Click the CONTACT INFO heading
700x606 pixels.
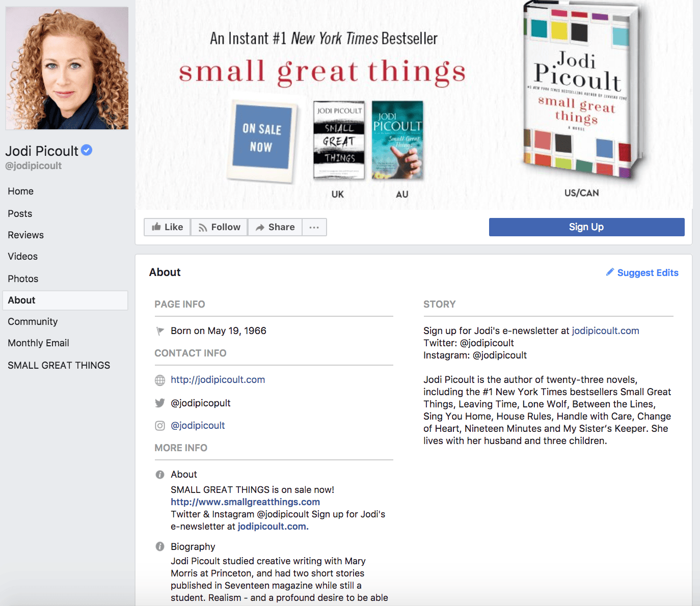coord(191,353)
